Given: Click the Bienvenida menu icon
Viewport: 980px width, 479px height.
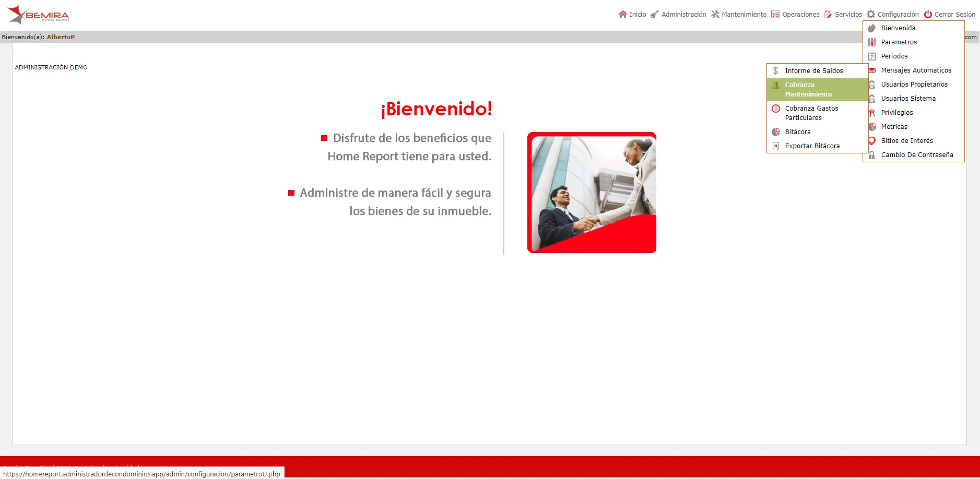Looking at the screenshot, I should (x=872, y=28).
